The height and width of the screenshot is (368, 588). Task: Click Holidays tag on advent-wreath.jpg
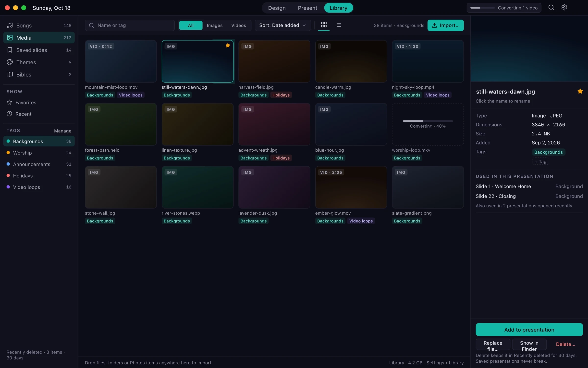281,158
